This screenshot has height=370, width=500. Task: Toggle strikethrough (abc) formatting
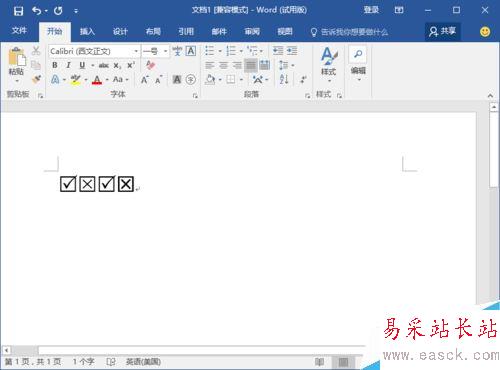tap(104, 65)
